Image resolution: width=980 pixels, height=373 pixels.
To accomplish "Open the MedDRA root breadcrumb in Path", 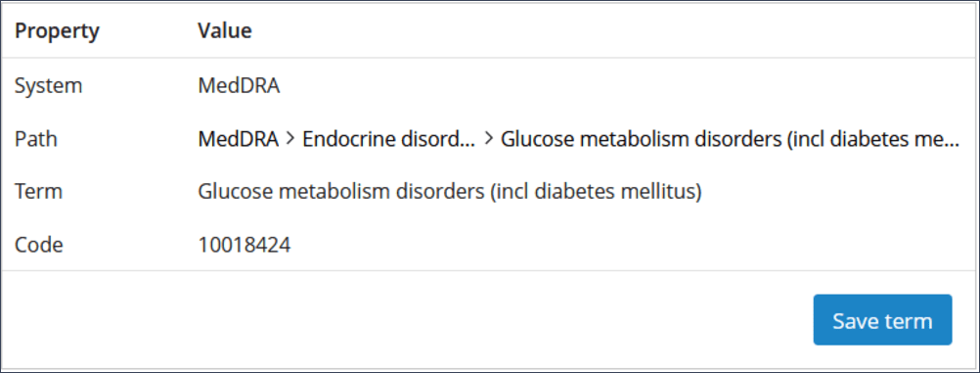I will [238, 139].
